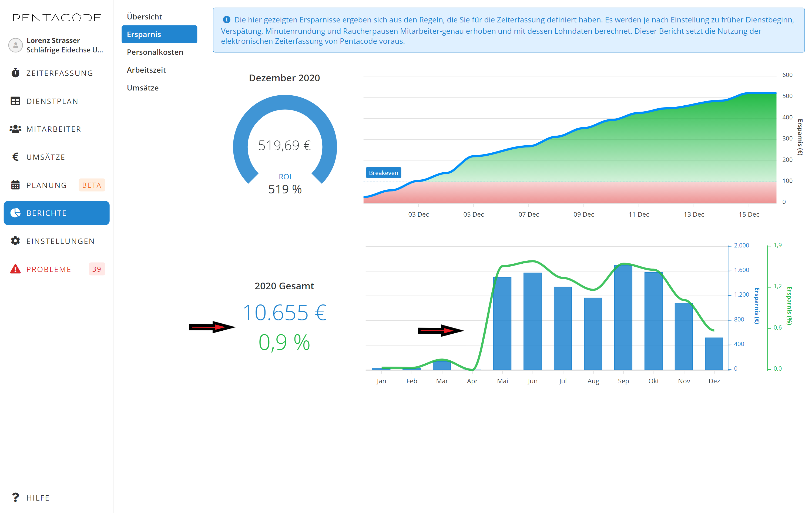Click the Dienstplan table icon
Viewport: 812px width, 513px height.
[15, 101]
